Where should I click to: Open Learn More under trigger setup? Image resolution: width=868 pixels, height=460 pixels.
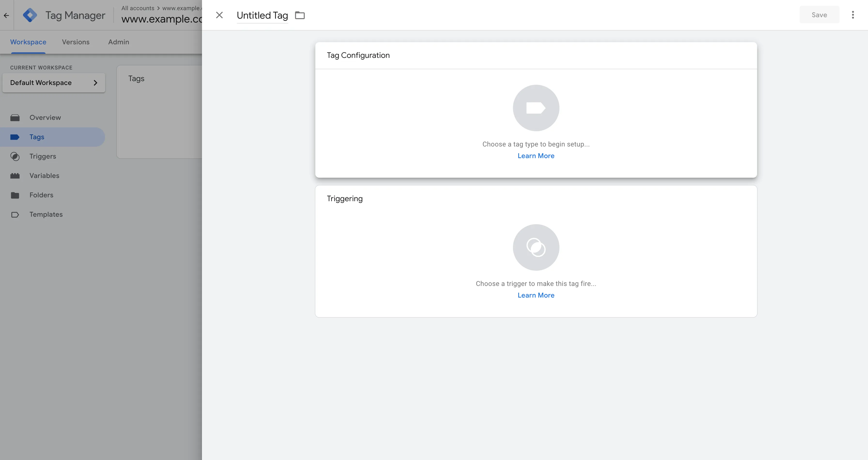pos(536,295)
